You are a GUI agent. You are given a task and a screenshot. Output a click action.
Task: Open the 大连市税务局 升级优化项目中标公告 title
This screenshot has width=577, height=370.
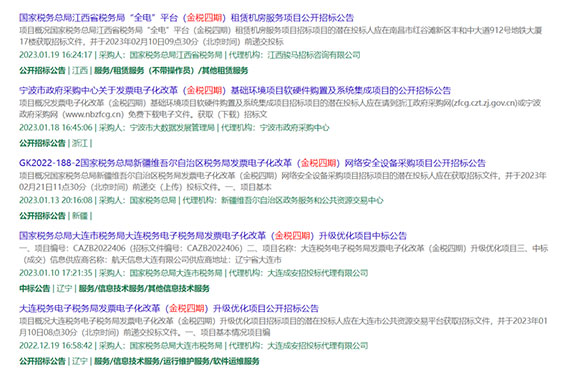(x=213, y=235)
